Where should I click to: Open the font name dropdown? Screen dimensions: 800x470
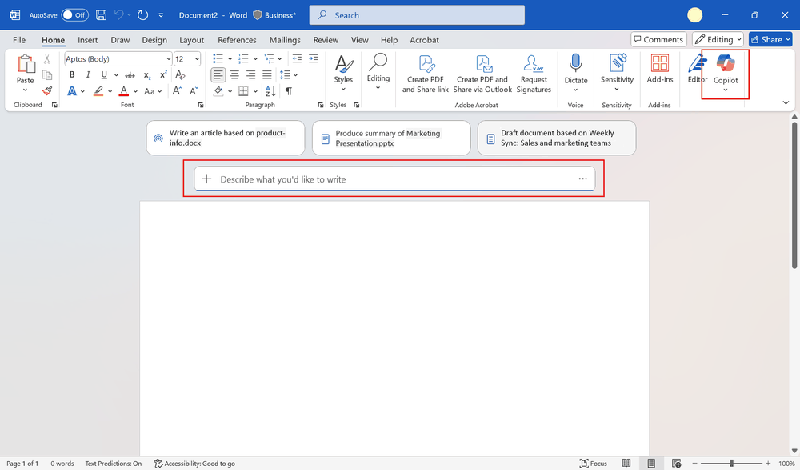click(168, 59)
